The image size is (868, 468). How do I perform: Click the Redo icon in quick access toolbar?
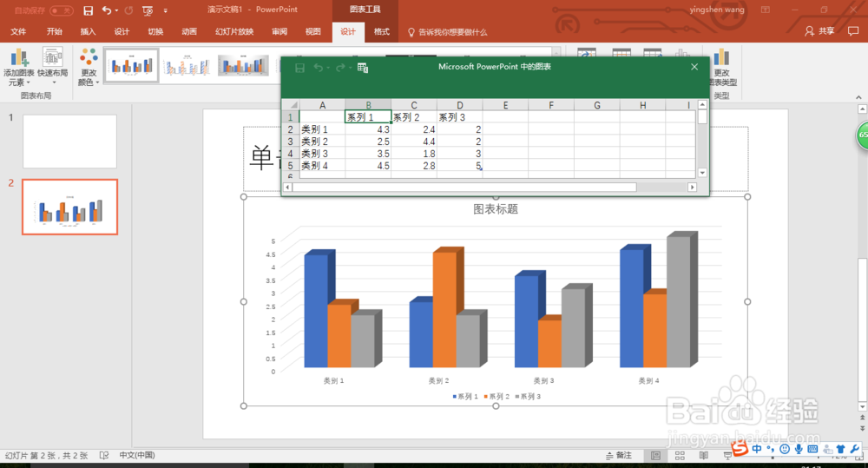pos(128,10)
